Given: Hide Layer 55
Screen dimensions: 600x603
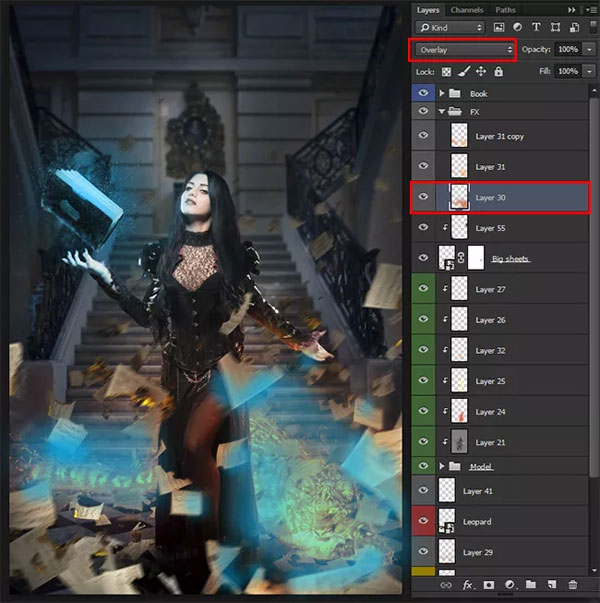Looking at the screenshot, I should tap(423, 227).
